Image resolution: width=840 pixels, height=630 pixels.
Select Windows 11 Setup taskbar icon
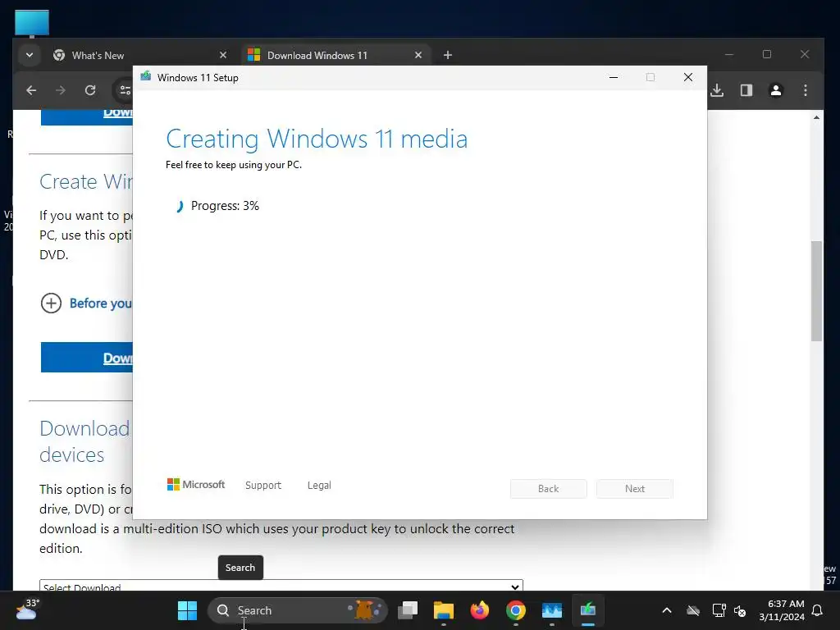pyautogui.click(x=587, y=610)
